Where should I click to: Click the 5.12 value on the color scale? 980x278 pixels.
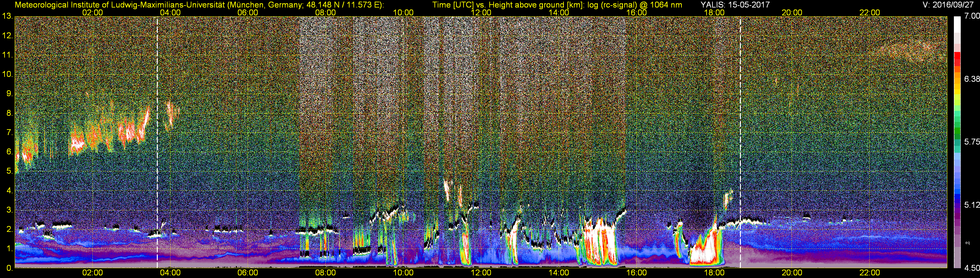(x=972, y=205)
